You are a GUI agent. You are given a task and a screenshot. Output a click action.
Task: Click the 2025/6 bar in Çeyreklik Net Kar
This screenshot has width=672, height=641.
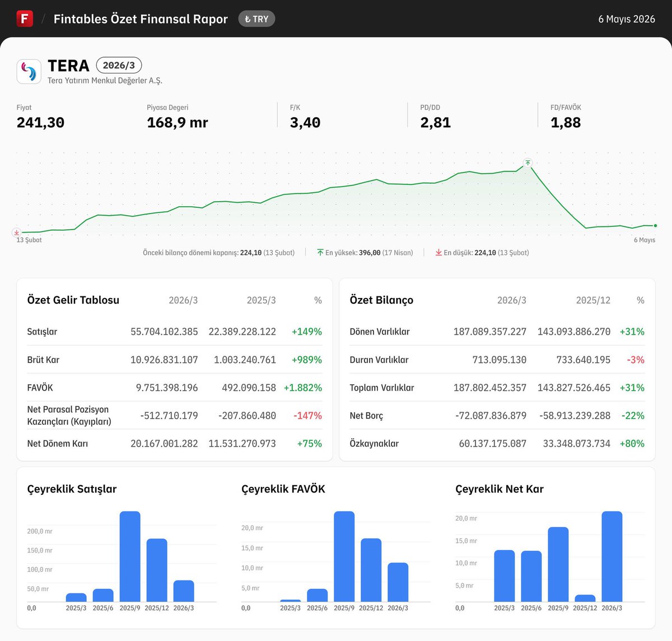(531, 577)
